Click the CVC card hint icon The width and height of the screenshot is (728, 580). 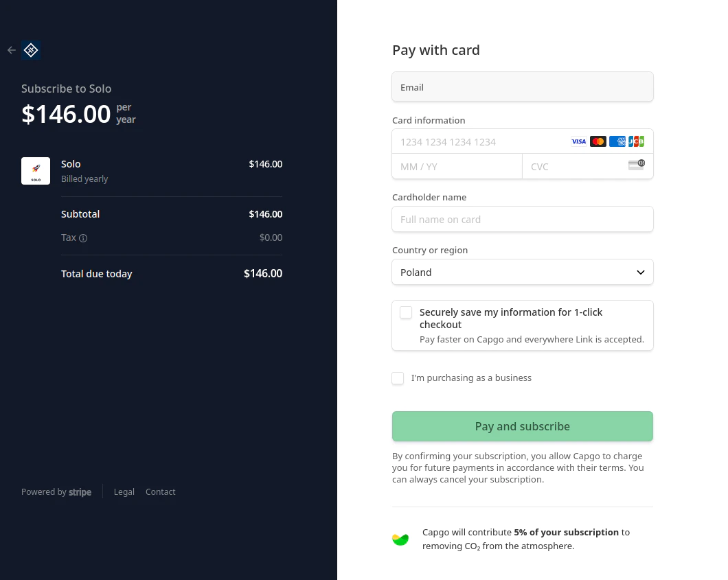(636, 165)
